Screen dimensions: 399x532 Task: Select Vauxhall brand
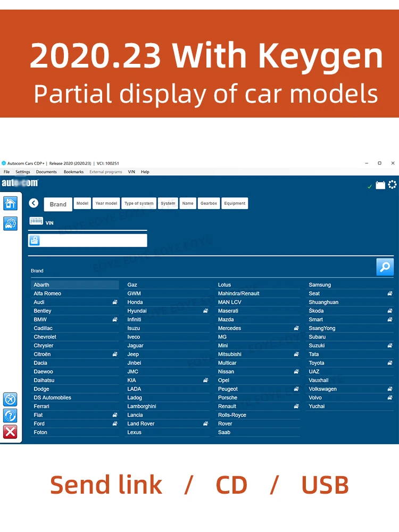coord(350,380)
